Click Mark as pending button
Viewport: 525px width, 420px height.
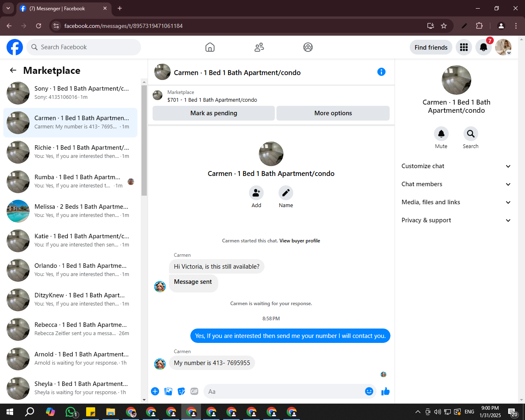(x=214, y=113)
